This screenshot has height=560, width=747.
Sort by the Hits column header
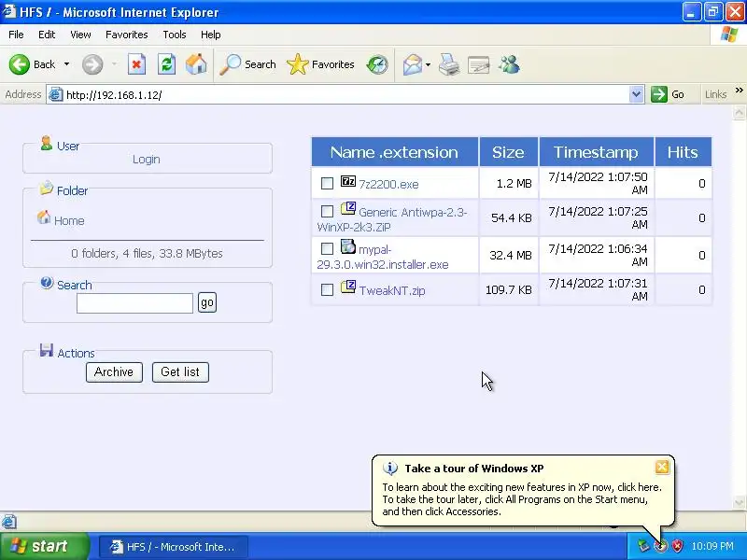click(683, 152)
